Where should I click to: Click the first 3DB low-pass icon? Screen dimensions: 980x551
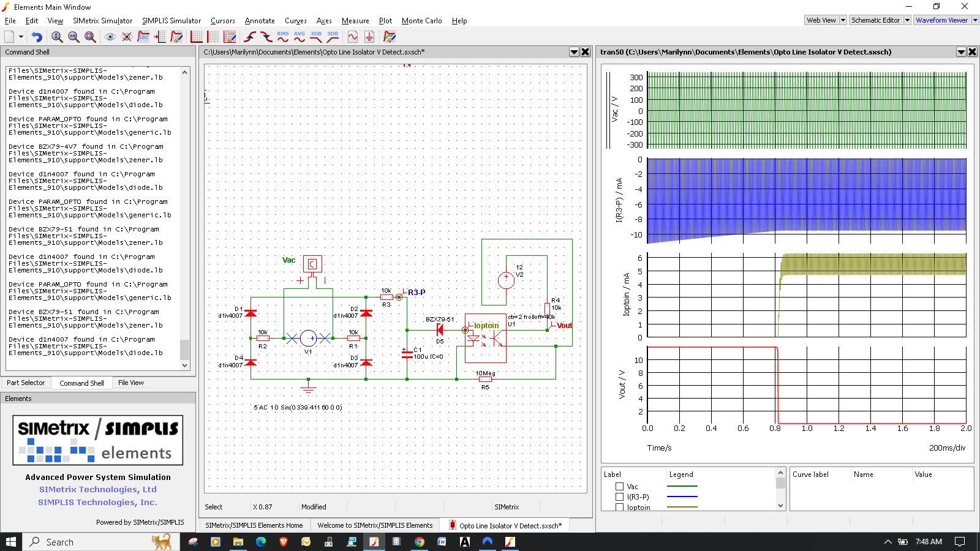click(x=316, y=37)
